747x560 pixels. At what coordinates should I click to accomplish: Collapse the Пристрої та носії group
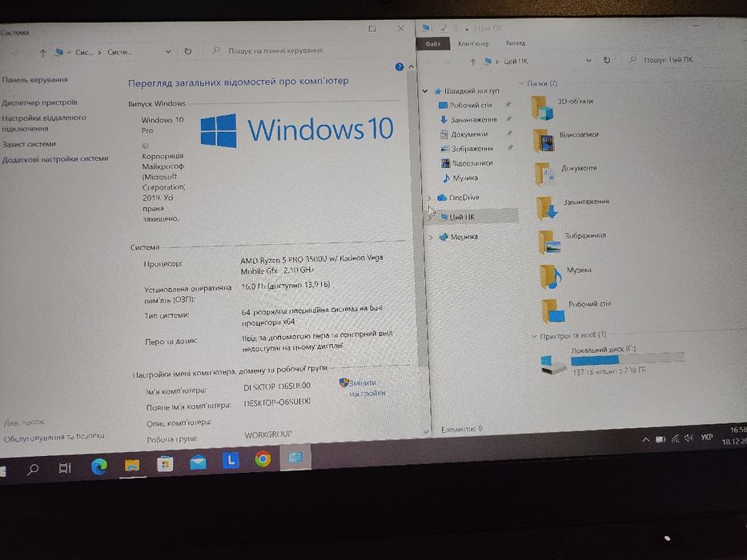pos(534,336)
